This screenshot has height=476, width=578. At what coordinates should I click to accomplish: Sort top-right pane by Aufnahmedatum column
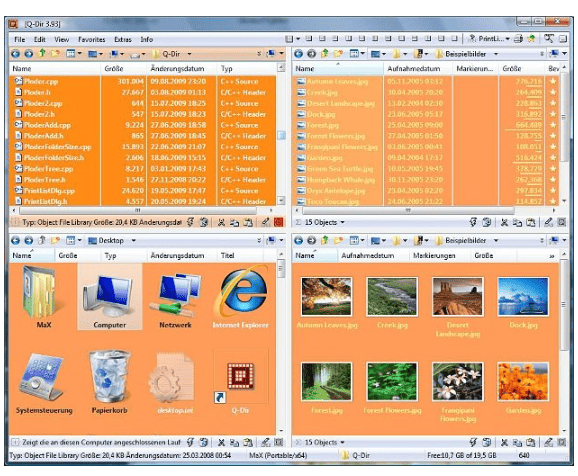click(x=418, y=69)
